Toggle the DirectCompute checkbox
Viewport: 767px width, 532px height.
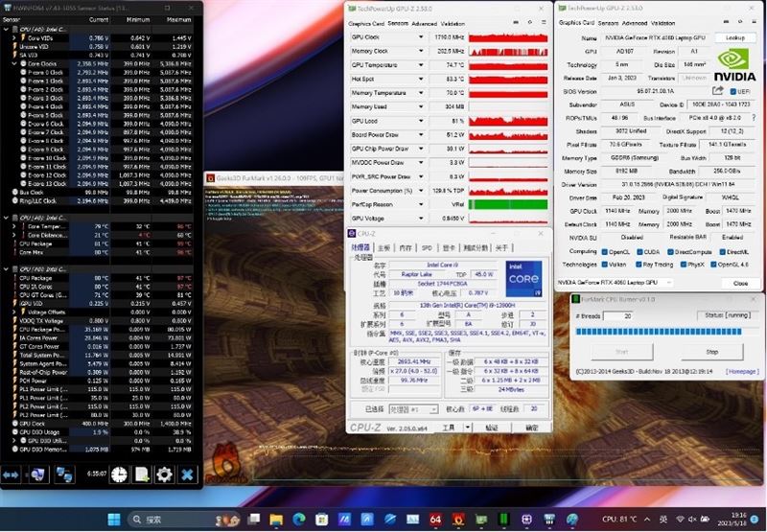point(670,252)
